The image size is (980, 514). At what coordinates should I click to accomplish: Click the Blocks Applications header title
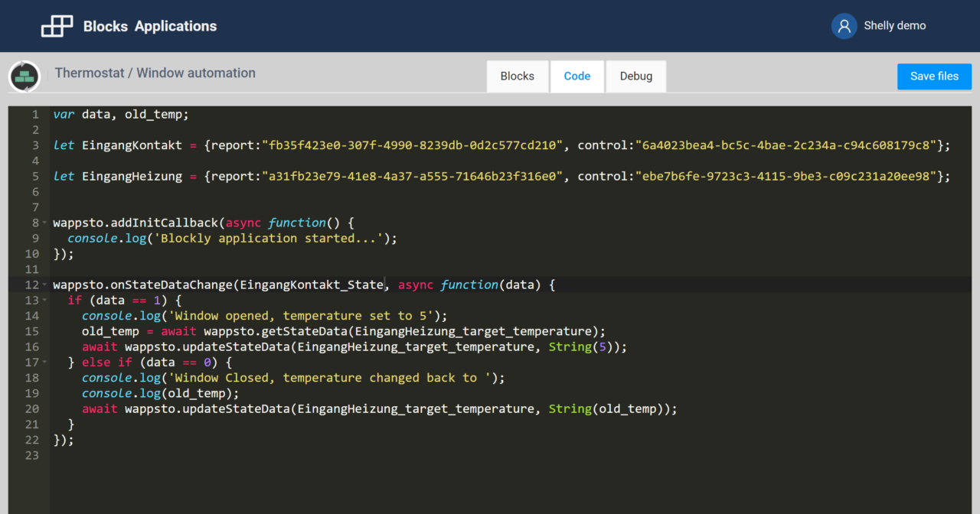[x=150, y=26]
